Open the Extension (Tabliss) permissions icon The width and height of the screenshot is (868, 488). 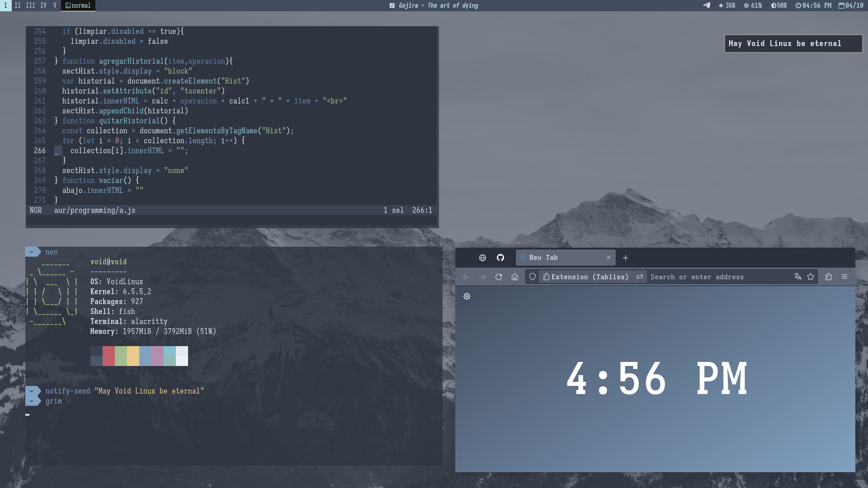coord(546,277)
